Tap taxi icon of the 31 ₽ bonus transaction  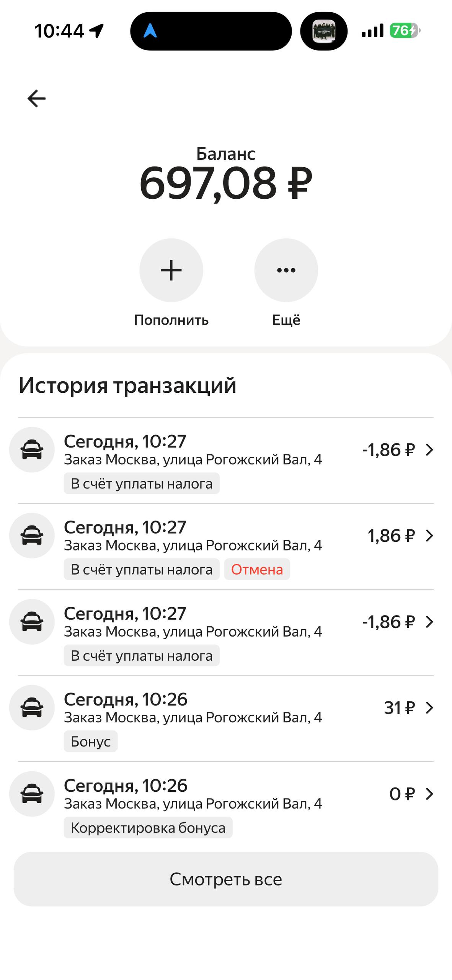32,707
